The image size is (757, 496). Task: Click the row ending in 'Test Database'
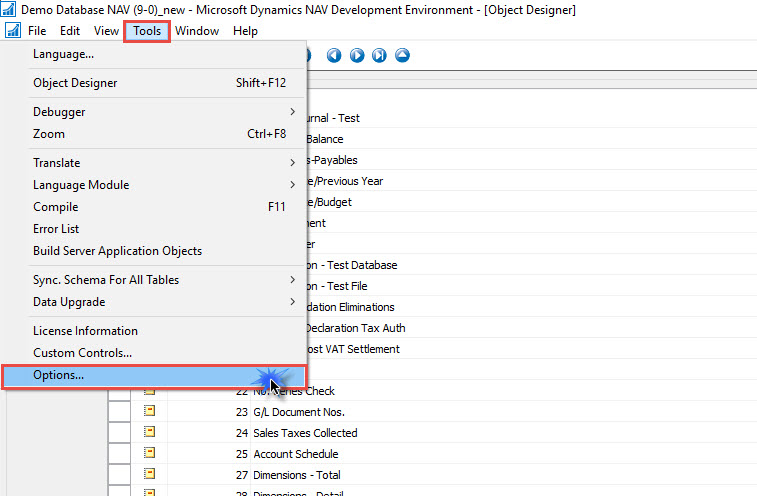532,265
